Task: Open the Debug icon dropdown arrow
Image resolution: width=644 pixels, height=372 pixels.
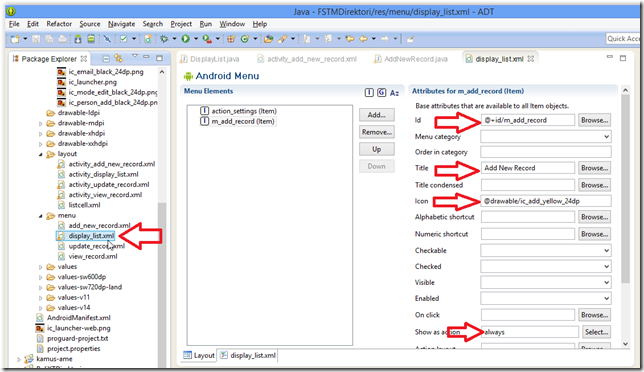Action: tap(174, 39)
